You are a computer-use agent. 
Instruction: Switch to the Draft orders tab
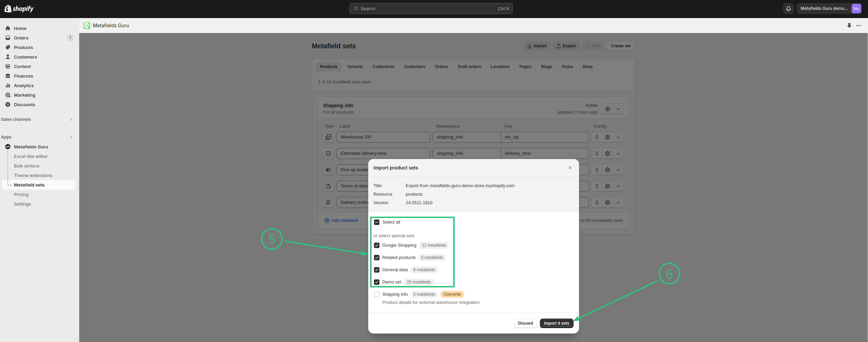click(x=469, y=67)
